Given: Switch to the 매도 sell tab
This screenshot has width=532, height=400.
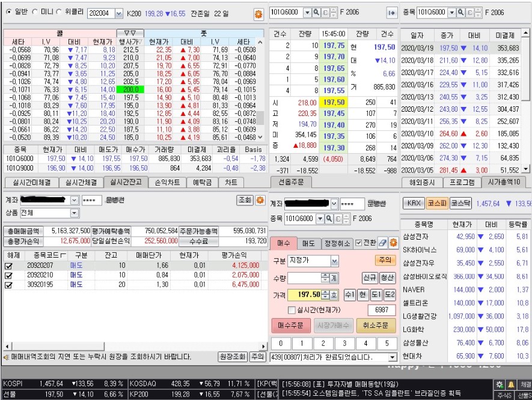Looking at the screenshot, I should [x=308, y=243].
